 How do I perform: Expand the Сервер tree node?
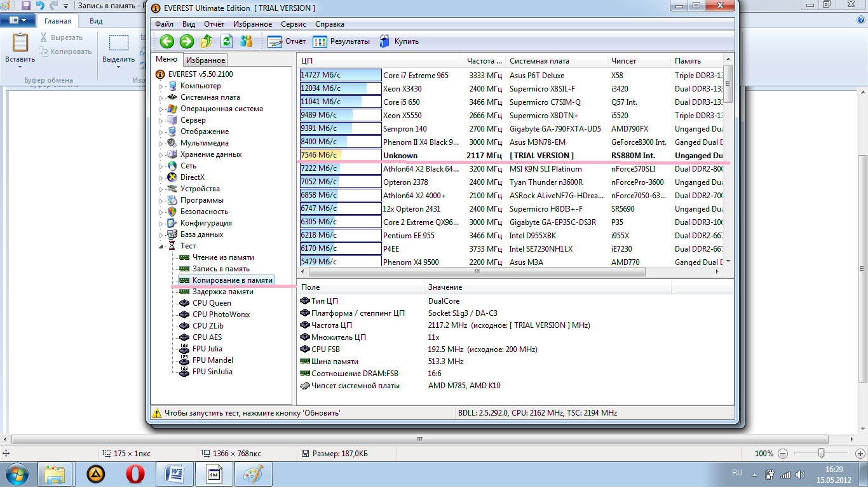pos(161,121)
